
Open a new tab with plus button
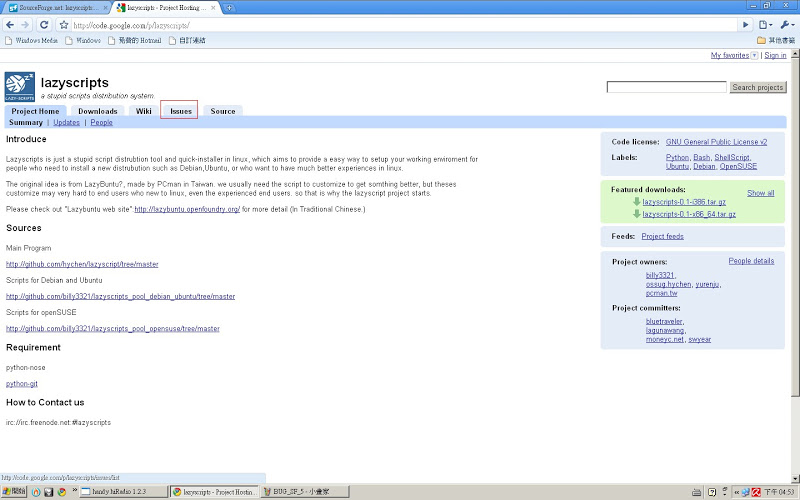(x=230, y=8)
